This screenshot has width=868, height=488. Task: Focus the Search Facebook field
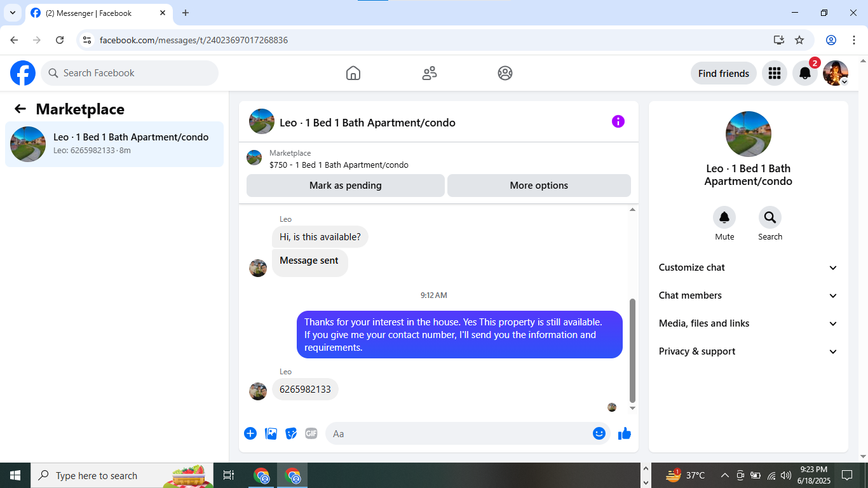point(130,73)
